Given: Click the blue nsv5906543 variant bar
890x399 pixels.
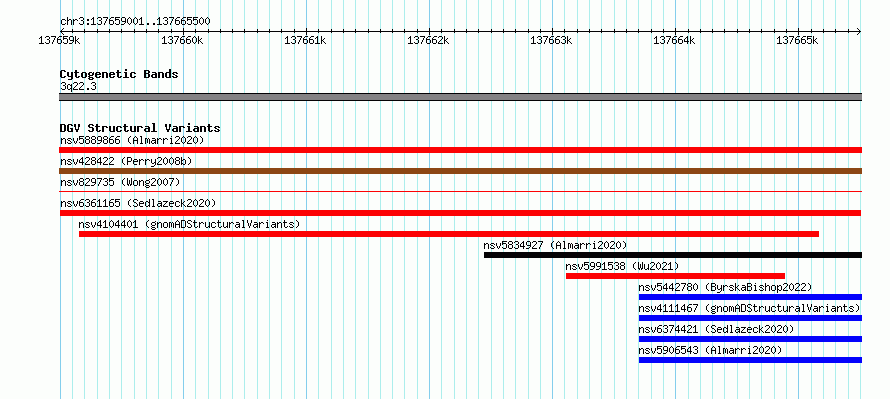Looking at the screenshot, I should point(750,360).
